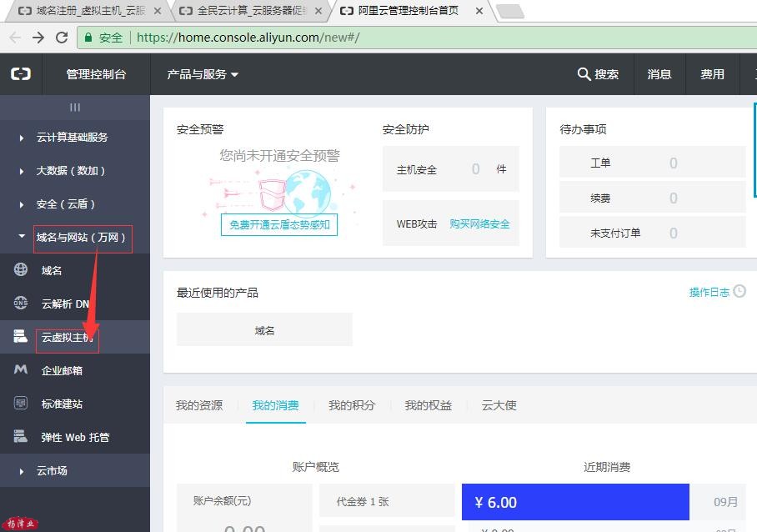
Task: Click the 代金券 1 张 box
Action: [x=387, y=501]
